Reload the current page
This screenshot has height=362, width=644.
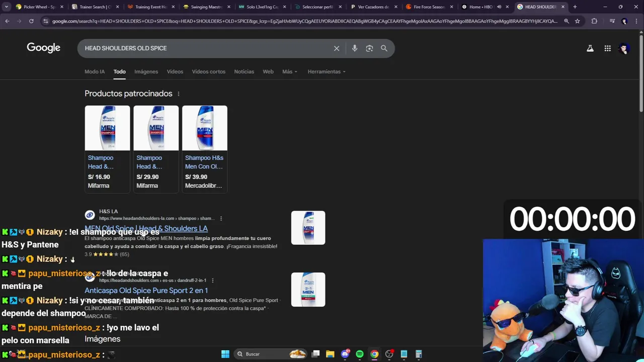coord(31,21)
